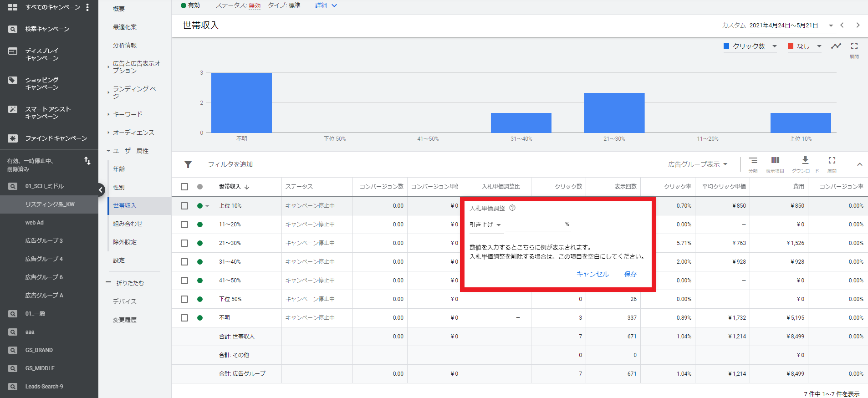Click the search campaign magnifier icon

pos(13,29)
